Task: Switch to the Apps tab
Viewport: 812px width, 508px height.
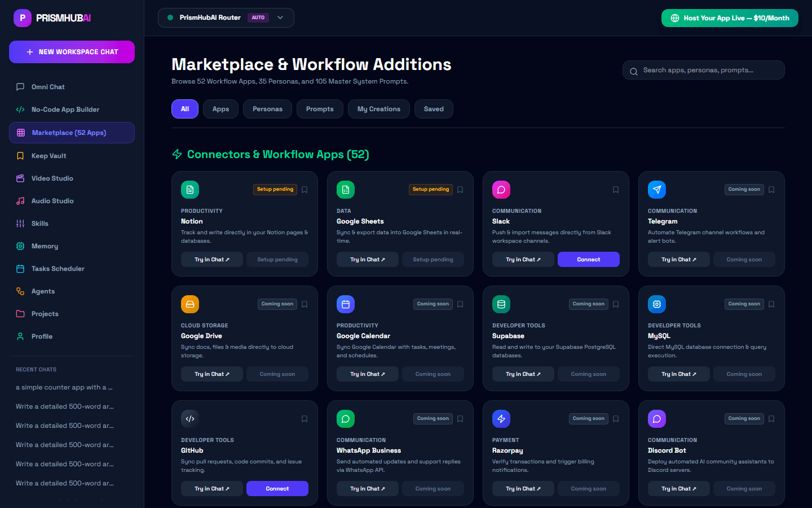Action: (x=220, y=109)
